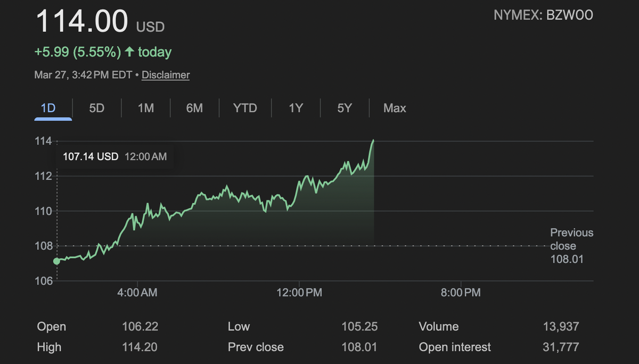The height and width of the screenshot is (364, 639).
Task: Switch to the 1Y chart view
Action: tap(296, 108)
